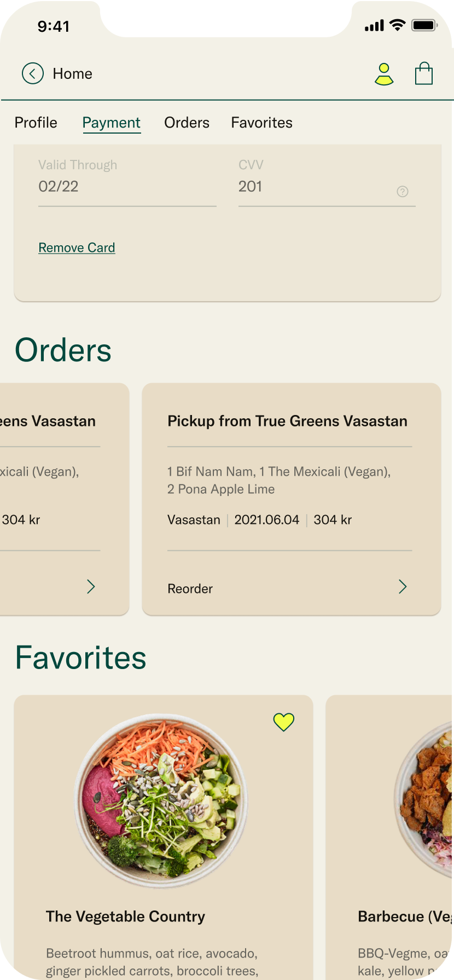Focus the CVV input field

315,187
